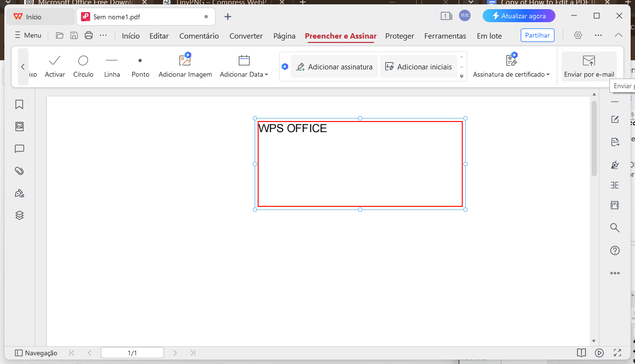Select the Activar checkmark tool
This screenshot has width=635, height=364.
click(55, 67)
